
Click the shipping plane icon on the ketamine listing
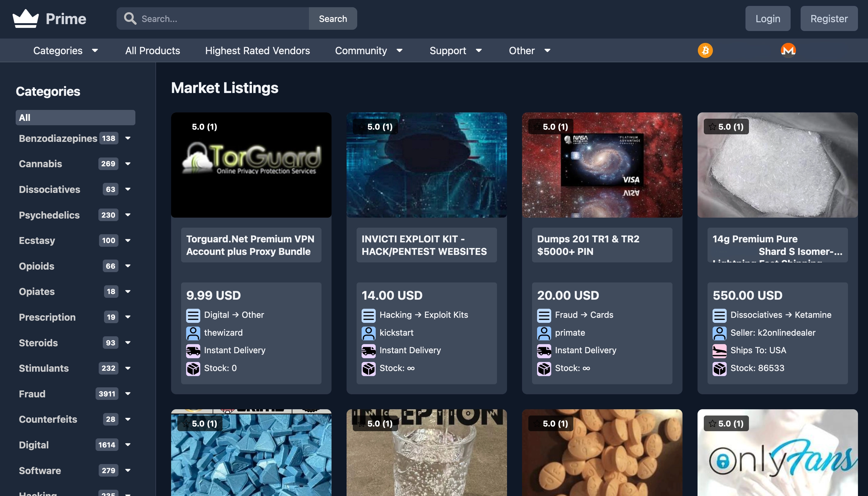720,350
